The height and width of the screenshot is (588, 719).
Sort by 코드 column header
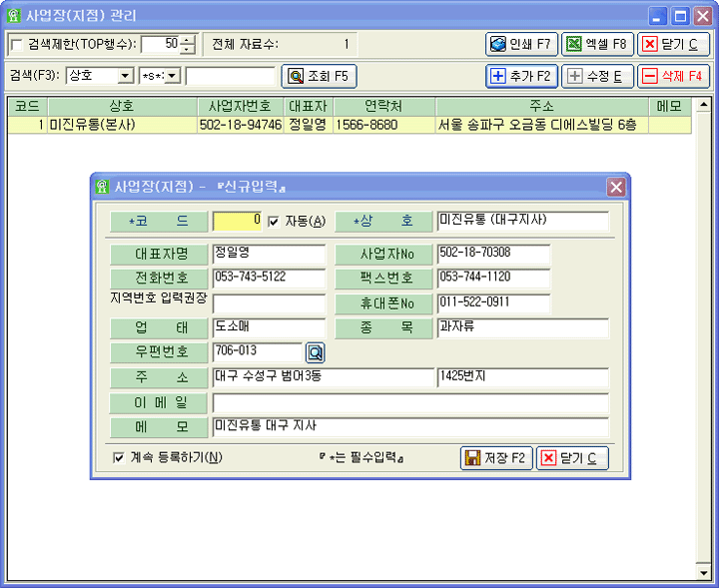point(27,107)
